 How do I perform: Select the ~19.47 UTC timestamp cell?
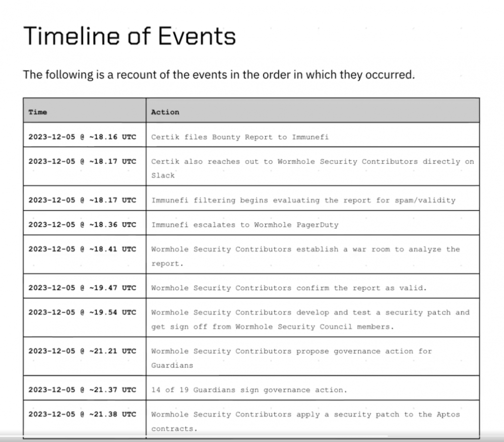(x=85, y=286)
